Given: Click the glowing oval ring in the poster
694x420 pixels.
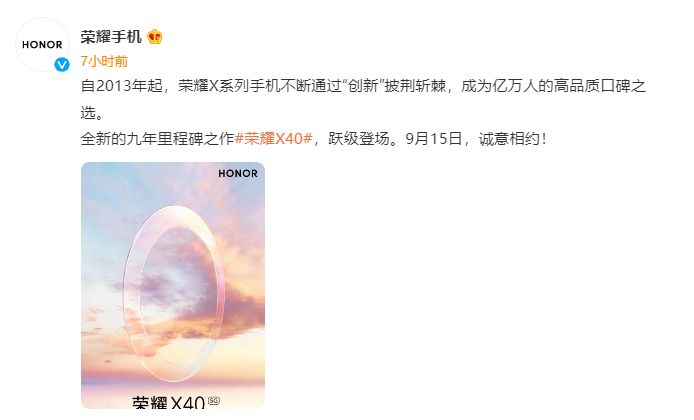Looking at the screenshot, I should coord(174,294).
